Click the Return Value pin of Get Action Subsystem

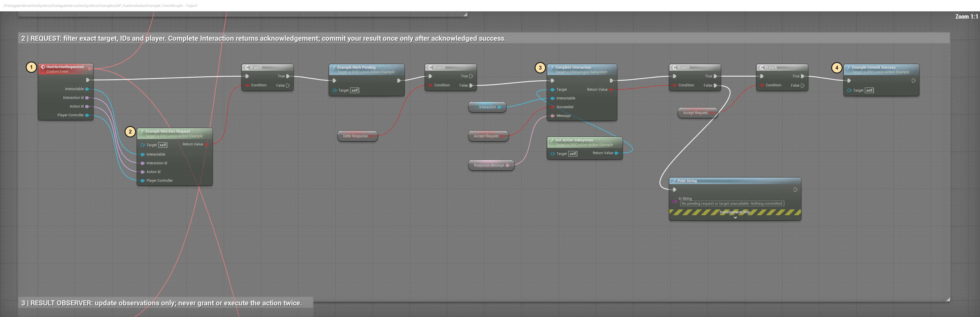616,153
